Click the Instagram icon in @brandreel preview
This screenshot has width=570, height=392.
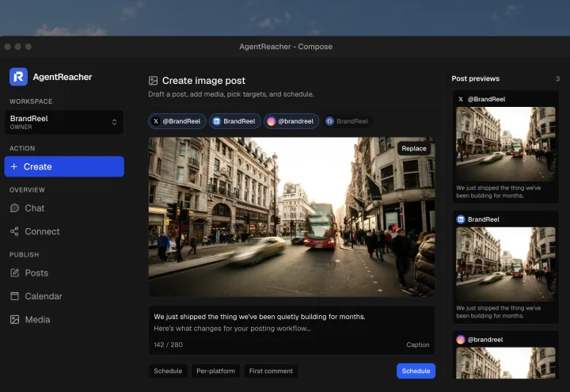point(461,339)
